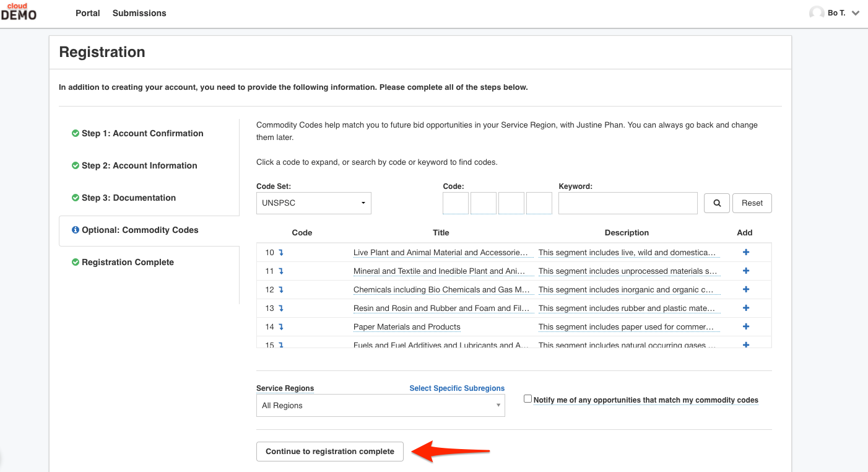Expand code 13 with its arrow icon
Viewport: 868px width, 472px height.
tap(281, 308)
